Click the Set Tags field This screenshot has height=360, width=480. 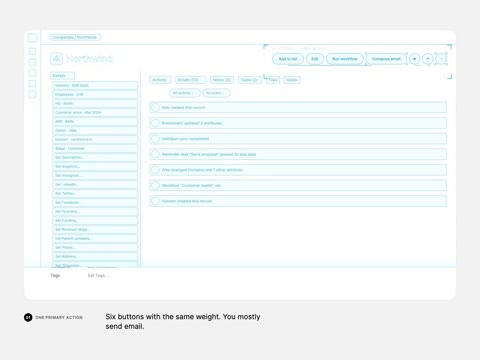tap(98, 275)
